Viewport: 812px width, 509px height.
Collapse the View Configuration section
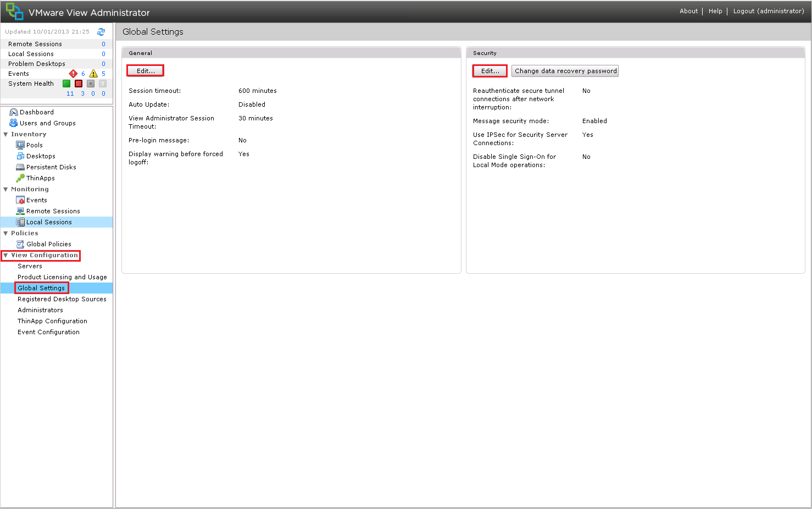(5, 255)
